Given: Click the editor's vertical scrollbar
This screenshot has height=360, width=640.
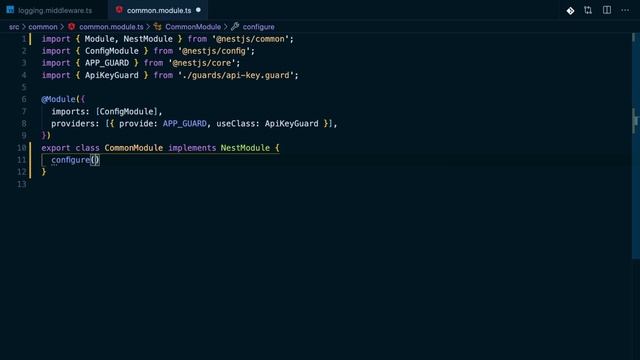Looking at the screenshot, I should pyautogui.click(x=636, y=146).
